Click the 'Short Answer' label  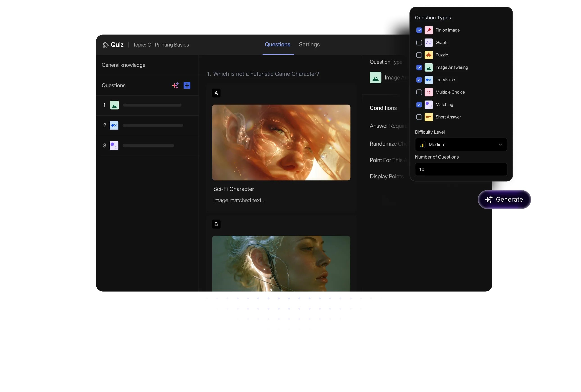[448, 117]
